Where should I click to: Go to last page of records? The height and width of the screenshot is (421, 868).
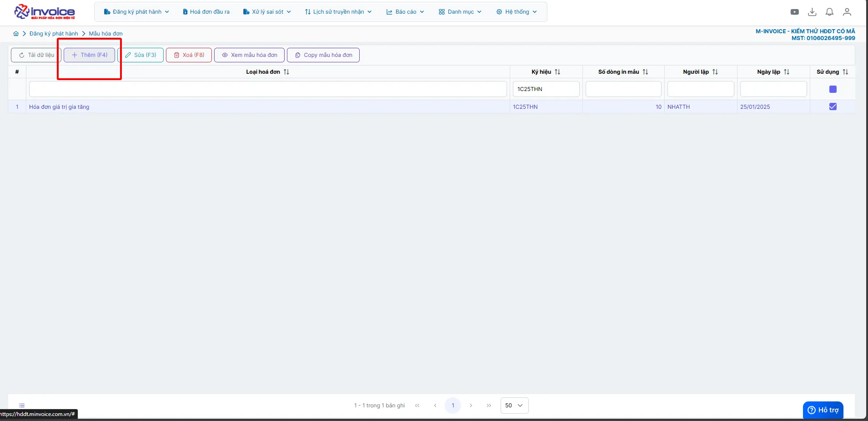coord(489,406)
